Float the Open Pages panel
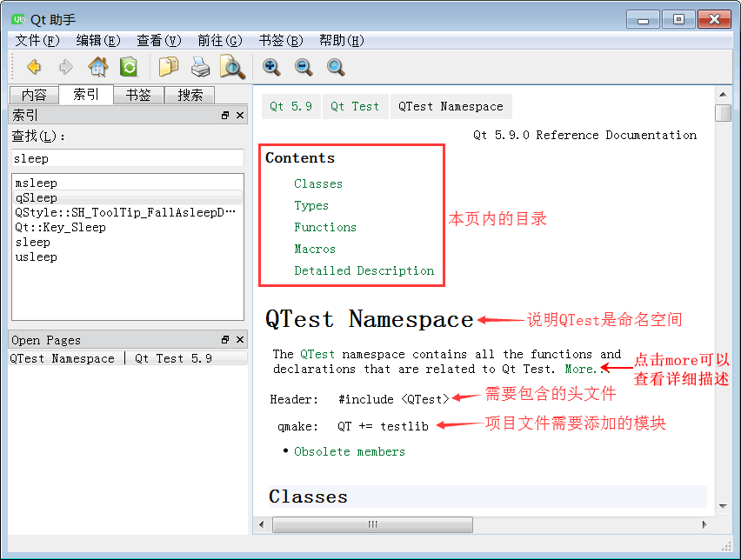 tap(225, 340)
